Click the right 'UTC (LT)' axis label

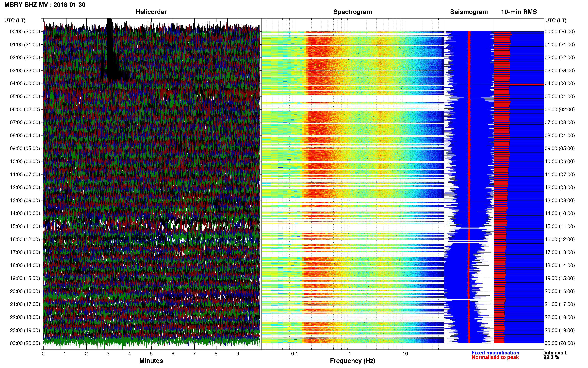click(556, 20)
